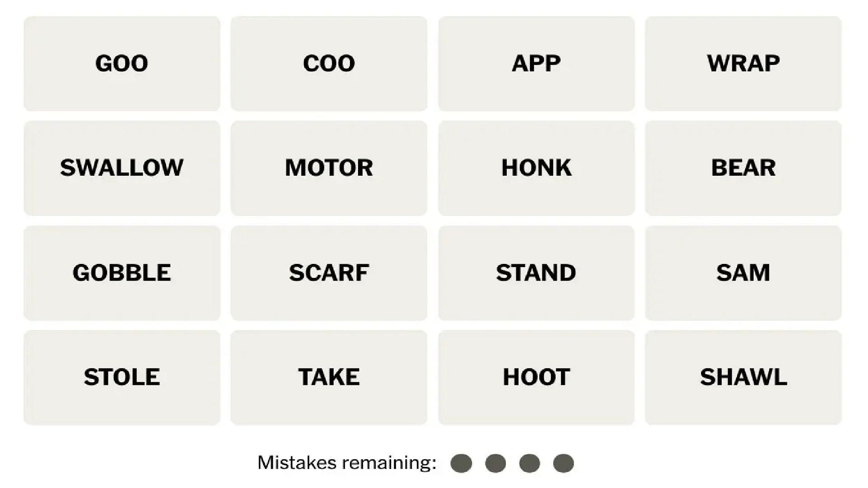Click the TAKE word tile

click(329, 376)
